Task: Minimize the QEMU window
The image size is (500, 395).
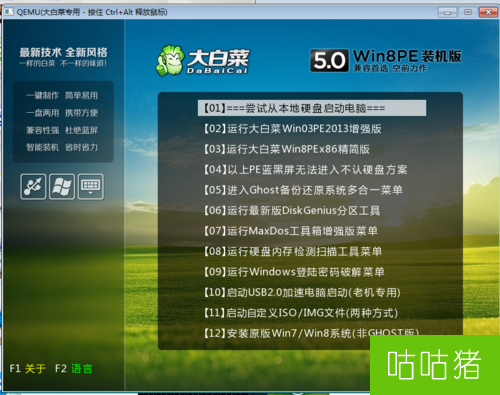Action: pyautogui.click(x=448, y=12)
